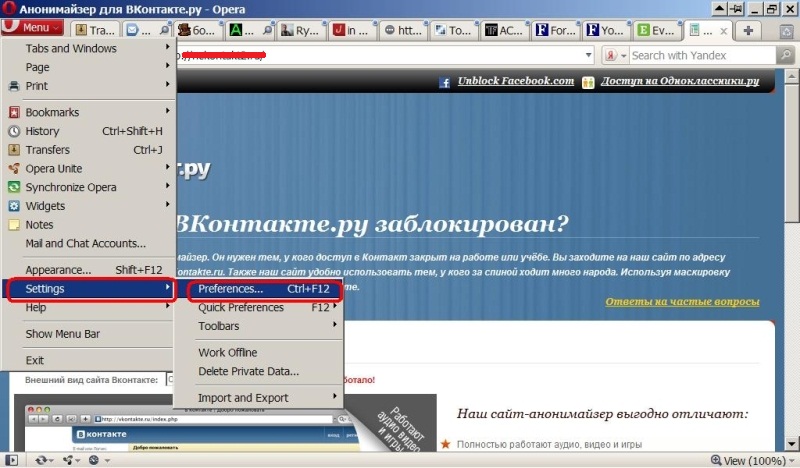Toggle Work Offline in the Settings submenu

coord(227,352)
